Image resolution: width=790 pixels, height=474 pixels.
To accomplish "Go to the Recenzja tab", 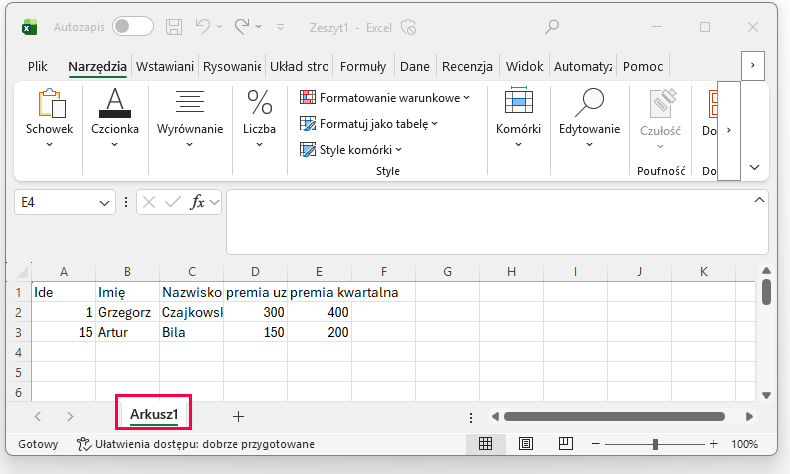I will point(467,66).
